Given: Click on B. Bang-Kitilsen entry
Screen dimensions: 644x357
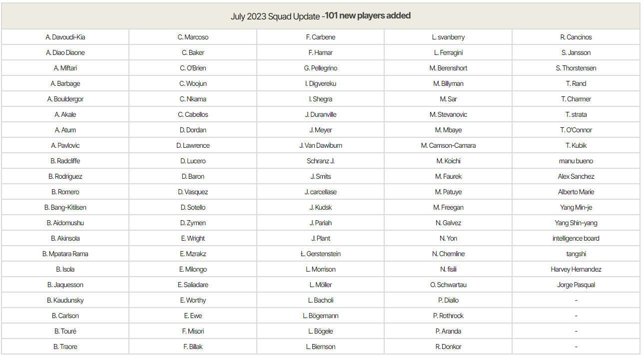Looking at the screenshot, I should point(65,208).
